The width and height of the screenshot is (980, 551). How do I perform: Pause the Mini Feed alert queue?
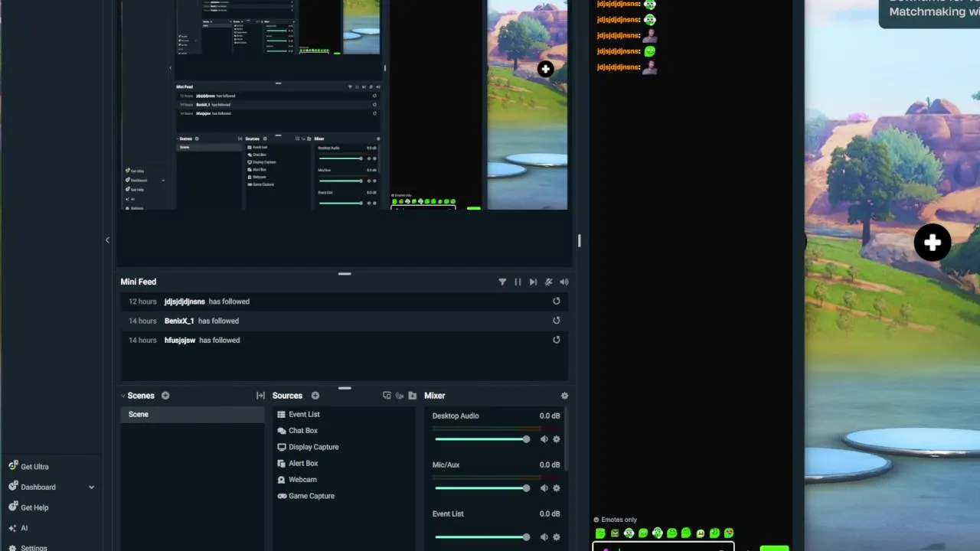click(518, 282)
